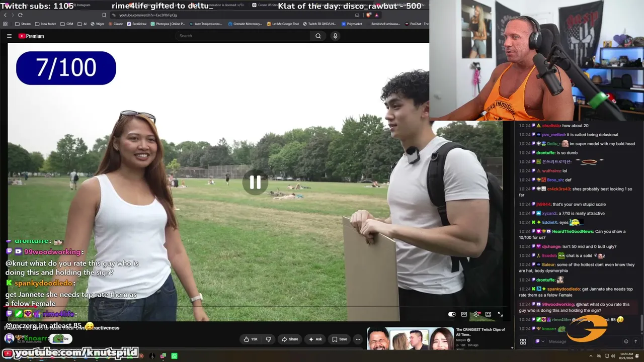
Task: Click username pvc_melted in chat
Action: coord(553,135)
